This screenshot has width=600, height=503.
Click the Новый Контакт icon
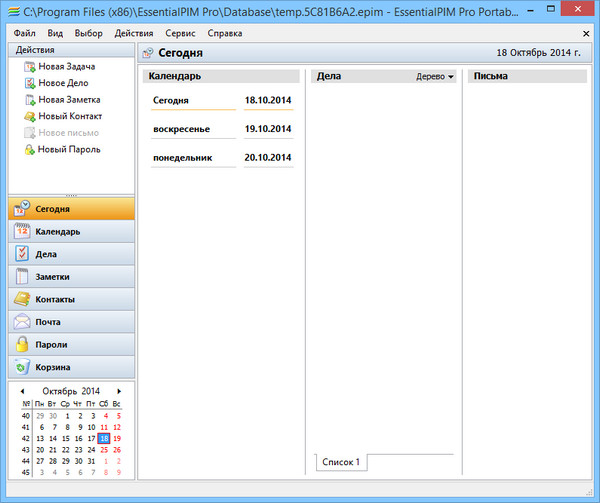pyautogui.click(x=29, y=116)
